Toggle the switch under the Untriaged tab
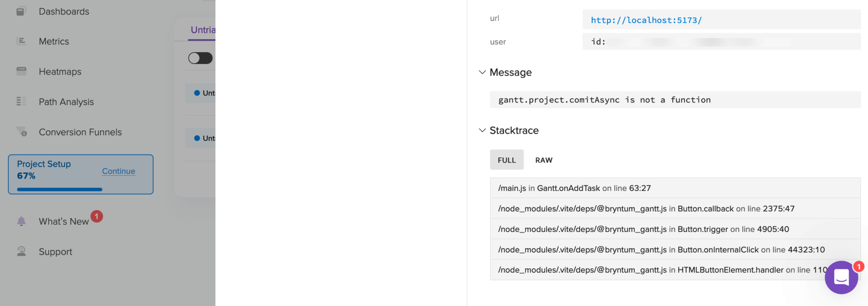 200,58
